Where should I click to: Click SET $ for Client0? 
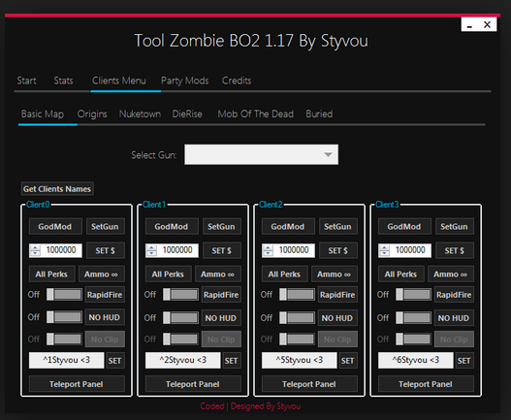[106, 250]
